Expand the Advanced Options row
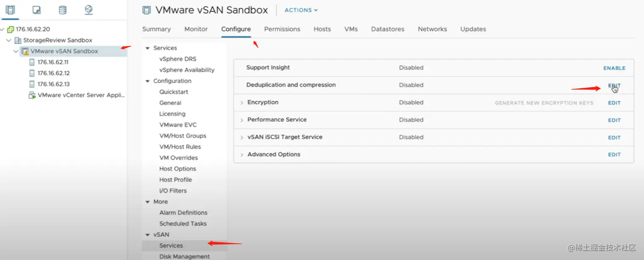 tap(241, 155)
